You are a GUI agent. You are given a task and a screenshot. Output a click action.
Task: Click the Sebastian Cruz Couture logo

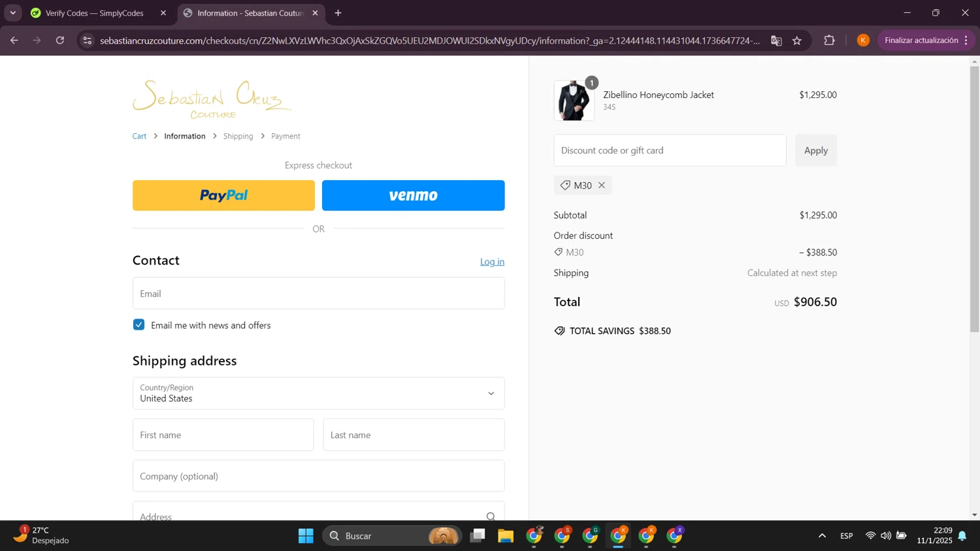pyautogui.click(x=212, y=99)
